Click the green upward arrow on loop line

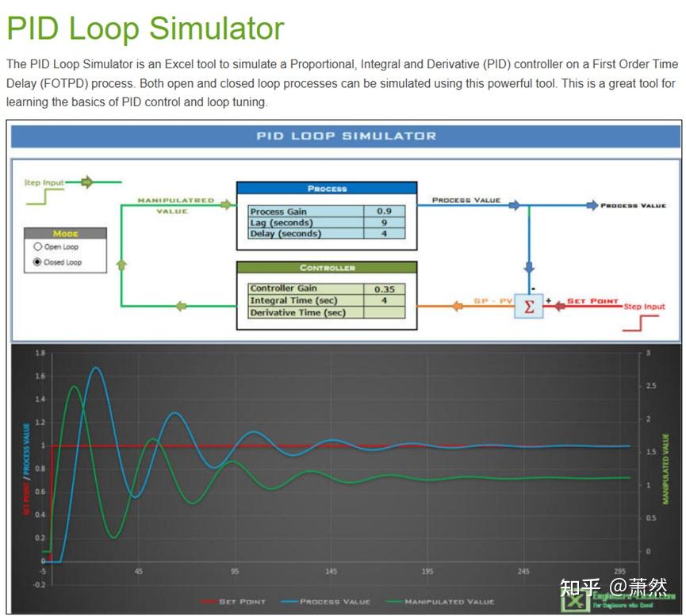[121, 264]
